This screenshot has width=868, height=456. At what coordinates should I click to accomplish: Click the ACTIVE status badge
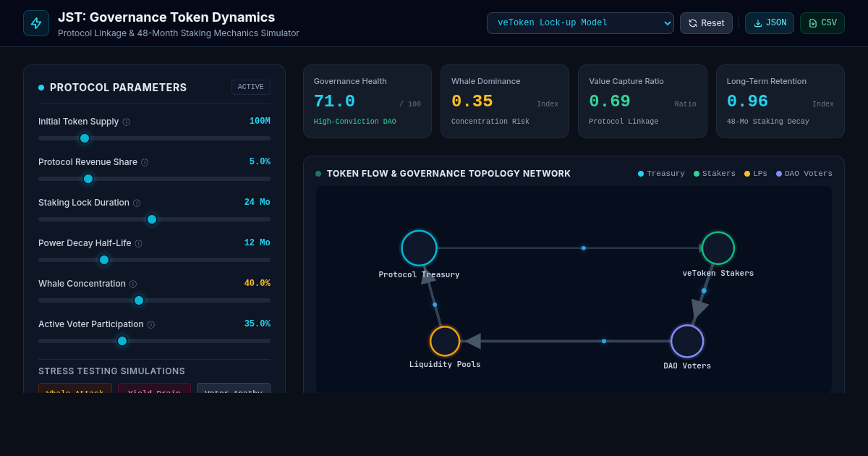click(x=251, y=87)
